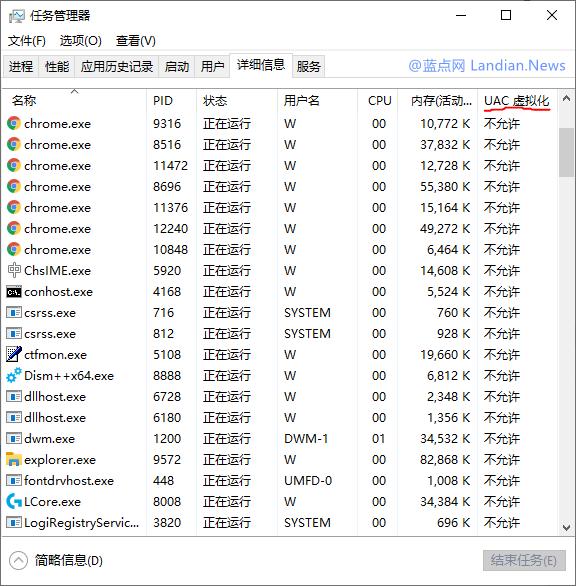The height and width of the screenshot is (586, 576).
Task: Maximize the Task Manager window
Action: point(506,15)
